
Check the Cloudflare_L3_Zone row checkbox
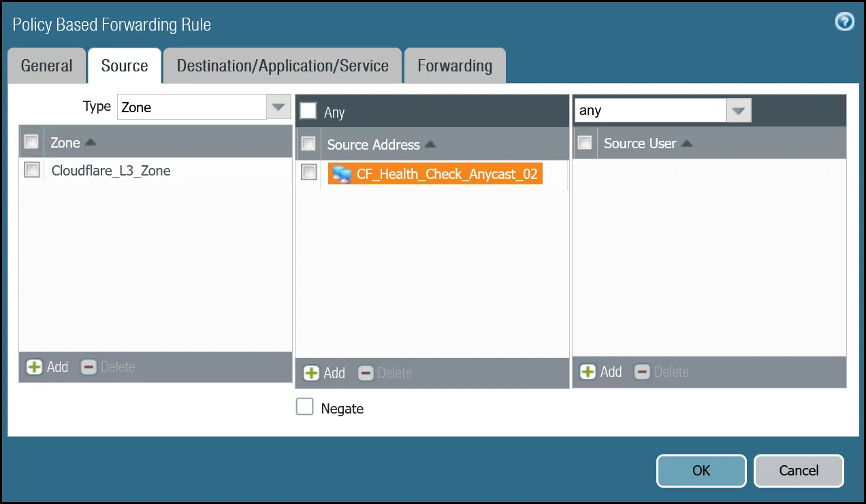click(x=32, y=170)
